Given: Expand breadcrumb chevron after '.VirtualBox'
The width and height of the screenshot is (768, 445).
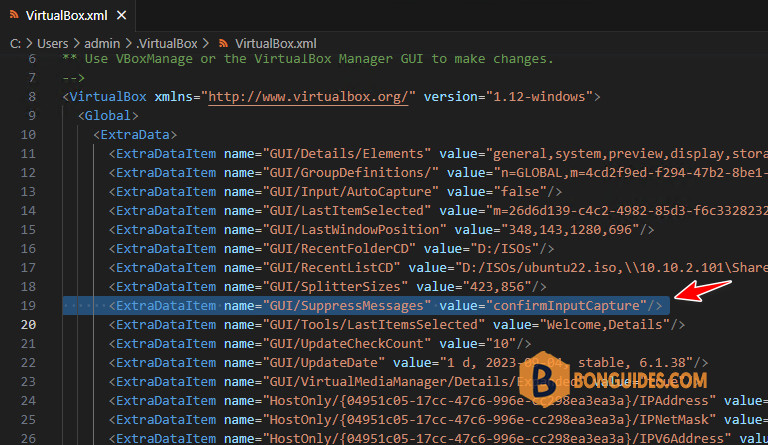Looking at the screenshot, I should point(206,44).
